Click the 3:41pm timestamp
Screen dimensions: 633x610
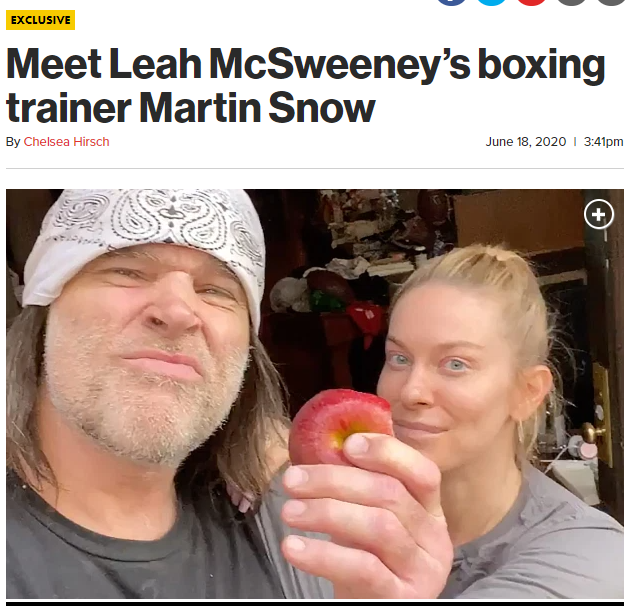click(x=604, y=142)
